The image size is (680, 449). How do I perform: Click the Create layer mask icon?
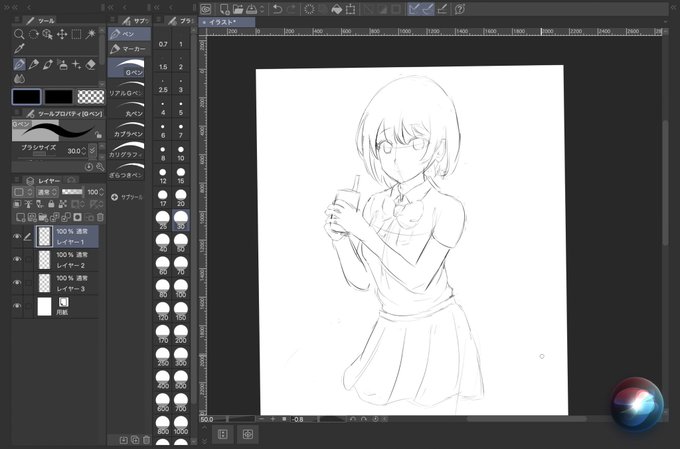coord(78,217)
